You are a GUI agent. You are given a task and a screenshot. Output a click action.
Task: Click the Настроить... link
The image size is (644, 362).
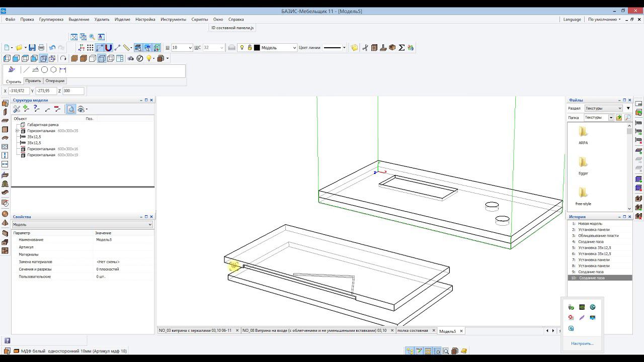(582, 344)
